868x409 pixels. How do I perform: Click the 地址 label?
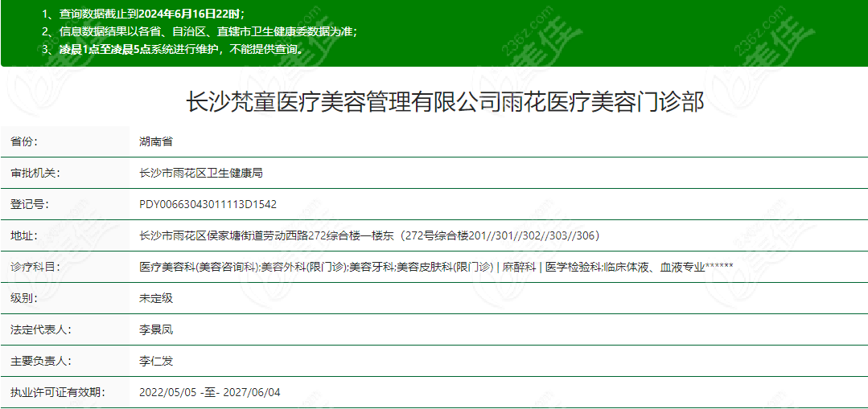(24, 236)
